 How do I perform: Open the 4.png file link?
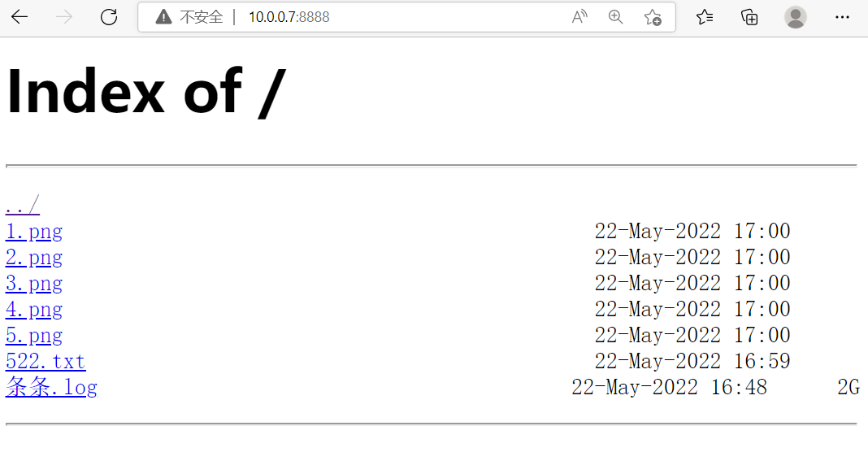coord(33,310)
